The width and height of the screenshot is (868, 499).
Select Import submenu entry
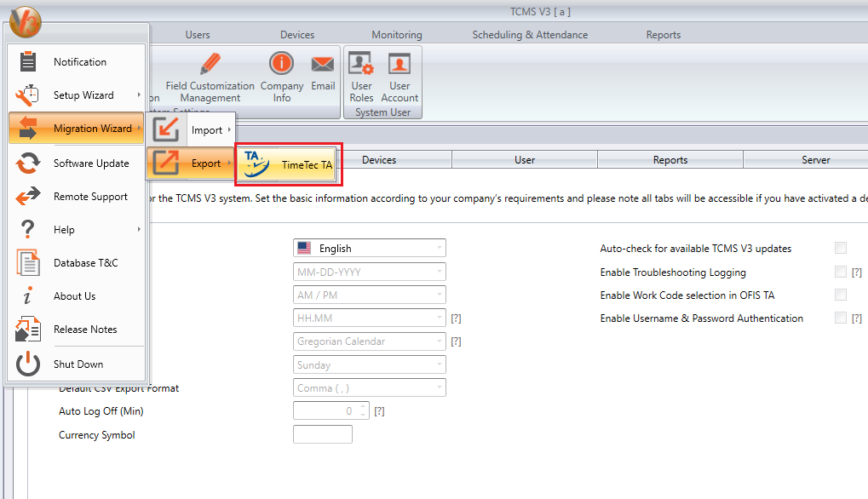191,129
